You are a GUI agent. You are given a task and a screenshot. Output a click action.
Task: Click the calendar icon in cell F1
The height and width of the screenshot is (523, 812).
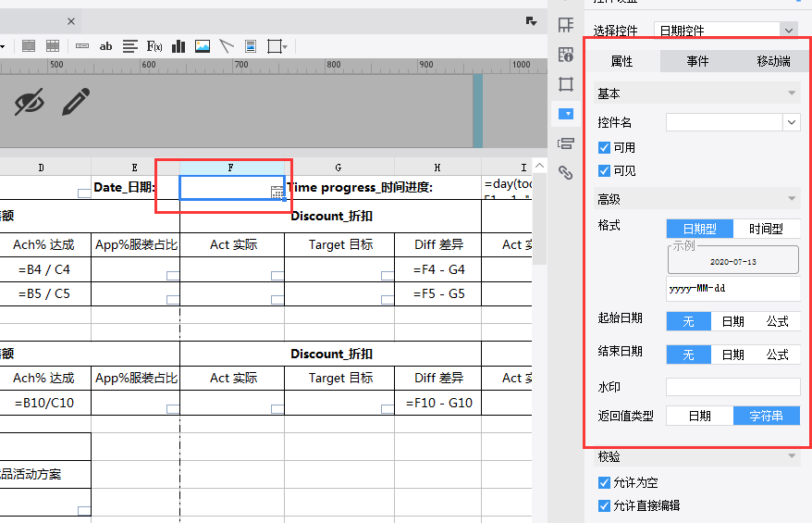pos(277,193)
